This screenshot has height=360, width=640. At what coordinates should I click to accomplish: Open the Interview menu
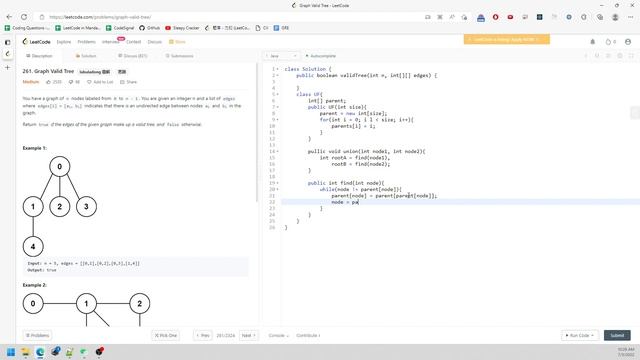pos(110,42)
